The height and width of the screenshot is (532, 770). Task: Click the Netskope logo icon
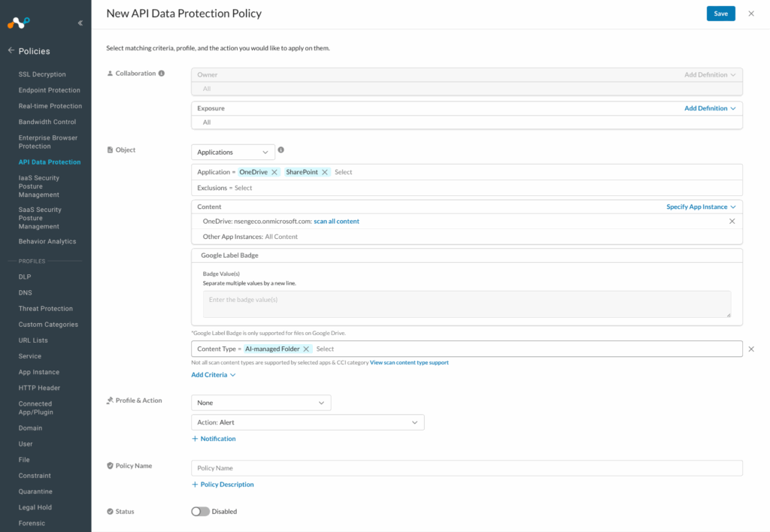click(19, 23)
